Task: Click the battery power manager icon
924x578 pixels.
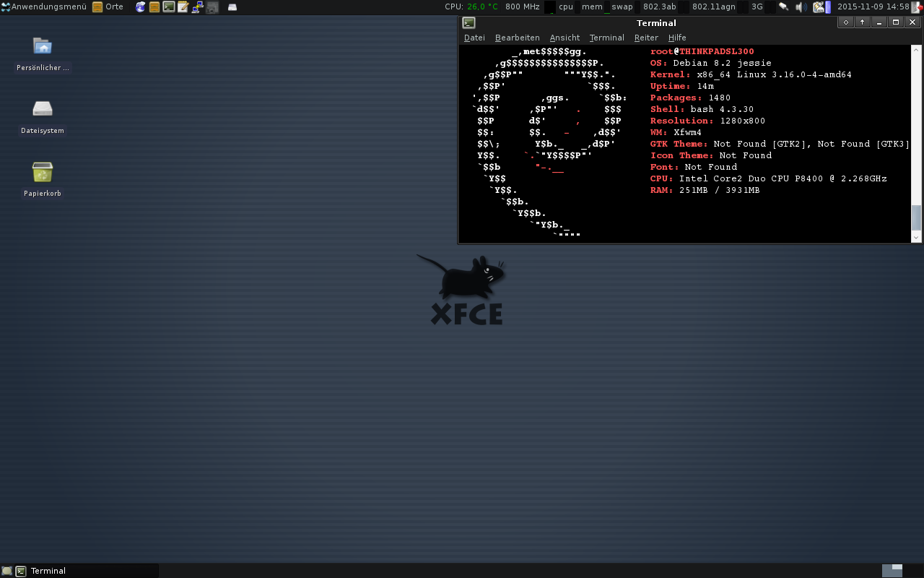Action: tap(820, 7)
